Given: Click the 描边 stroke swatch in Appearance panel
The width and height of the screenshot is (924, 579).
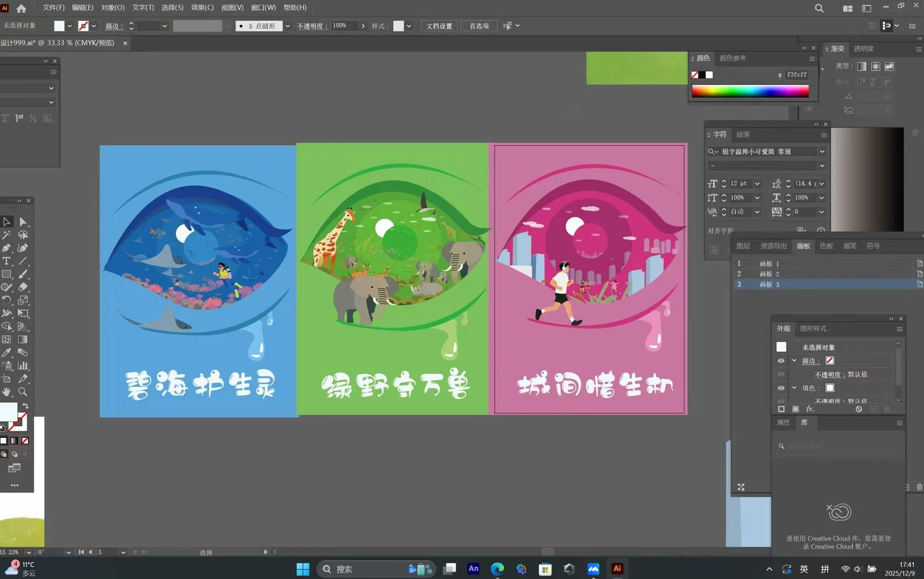Looking at the screenshot, I should coord(830,361).
